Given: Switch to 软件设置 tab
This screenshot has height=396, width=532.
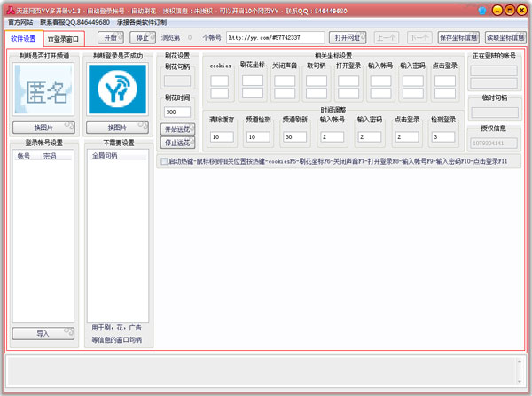Looking at the screenshot, I should coord(23,39).
